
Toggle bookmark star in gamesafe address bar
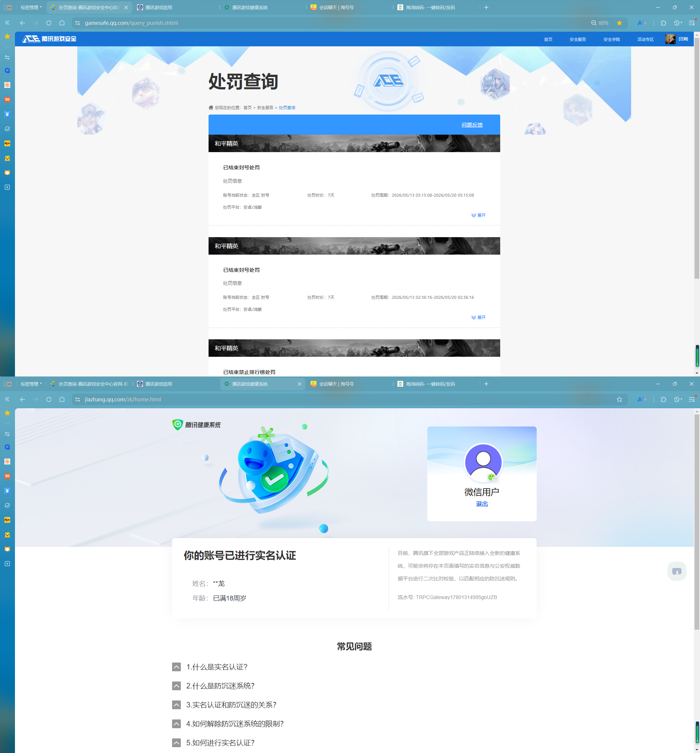pyautogui.click(x=619, y=23)
